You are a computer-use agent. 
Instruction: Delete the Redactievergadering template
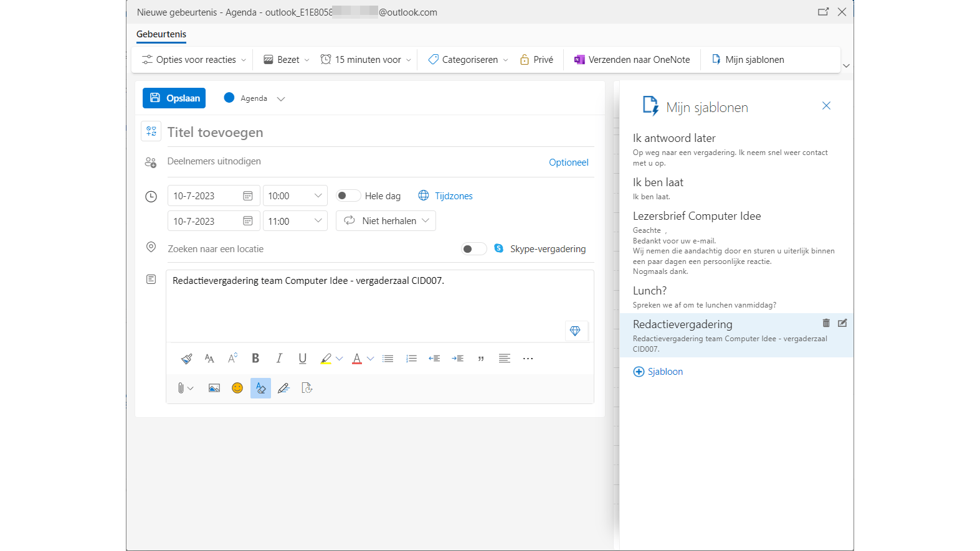pos(826,323)
